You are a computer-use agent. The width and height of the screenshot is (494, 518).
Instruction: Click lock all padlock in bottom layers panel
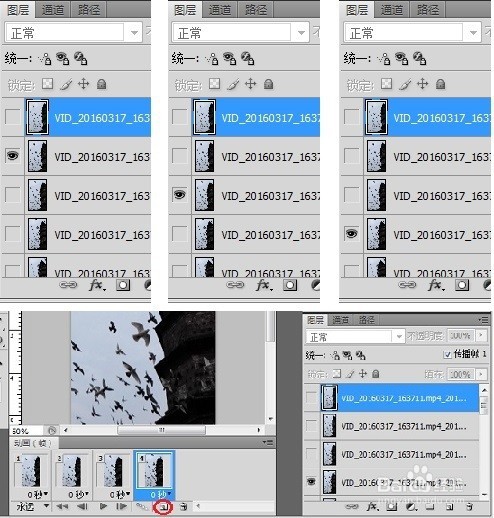click(376, 374)
